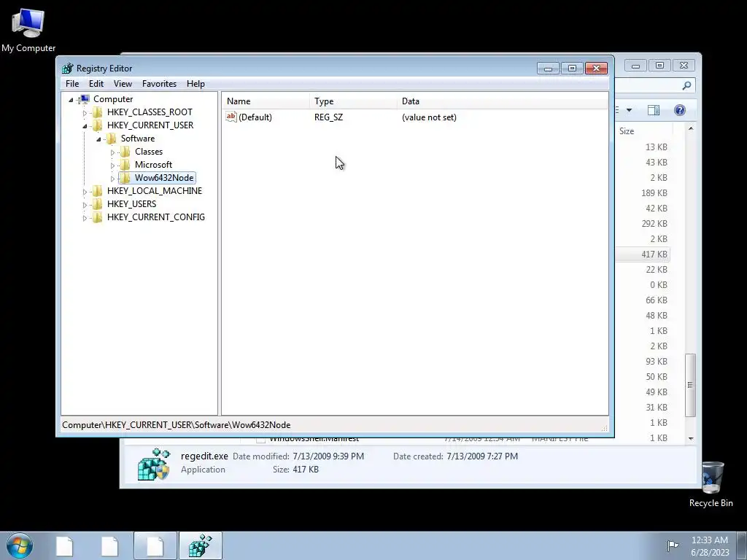Open the View menu
The height and width of the screenshot is (560, 747).
click(123, 84)
